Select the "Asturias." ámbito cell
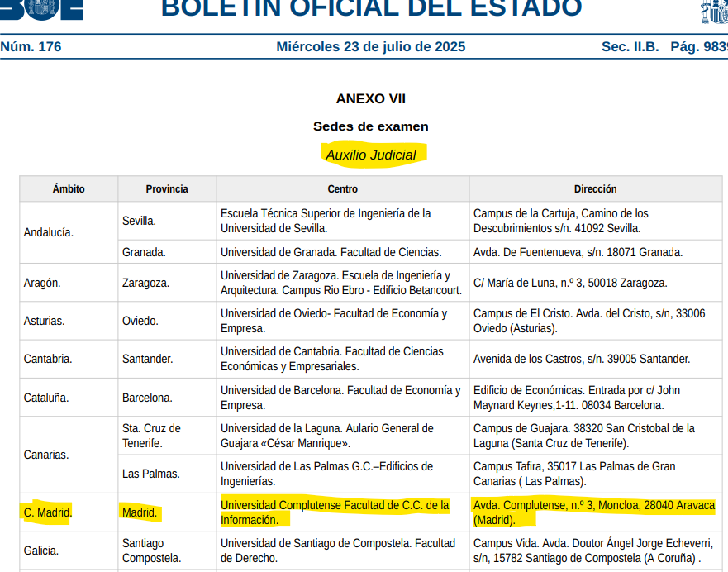This screenshot has height=572, width=728. (69, 321)
